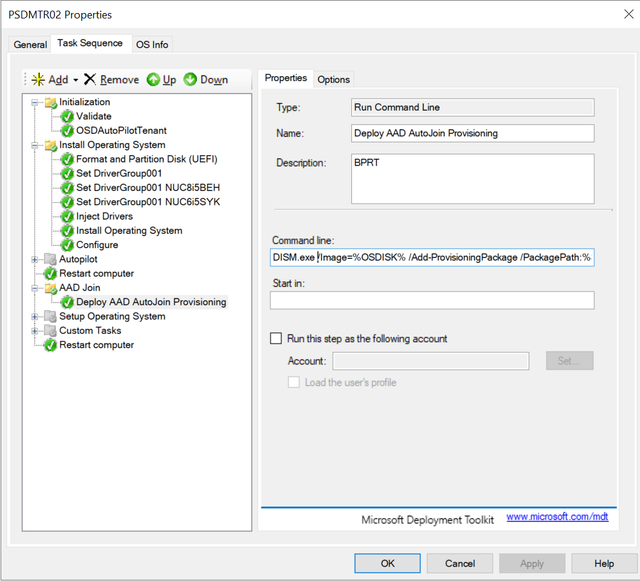Click the green check icon beside Validate
This screenshot has height=581, width=640.
coord(67,116)
